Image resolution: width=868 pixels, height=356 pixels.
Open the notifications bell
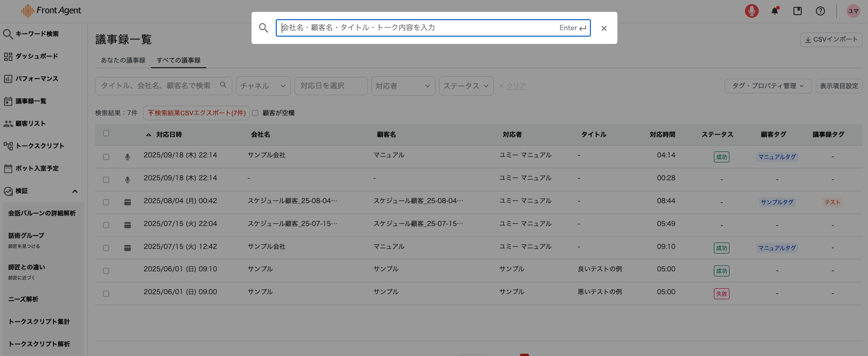(775, 11)
